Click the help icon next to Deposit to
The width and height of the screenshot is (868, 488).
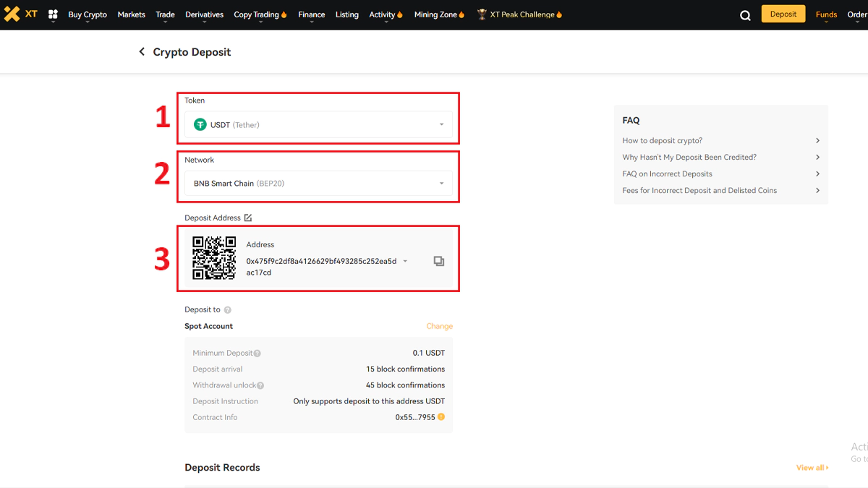point(228,310)
